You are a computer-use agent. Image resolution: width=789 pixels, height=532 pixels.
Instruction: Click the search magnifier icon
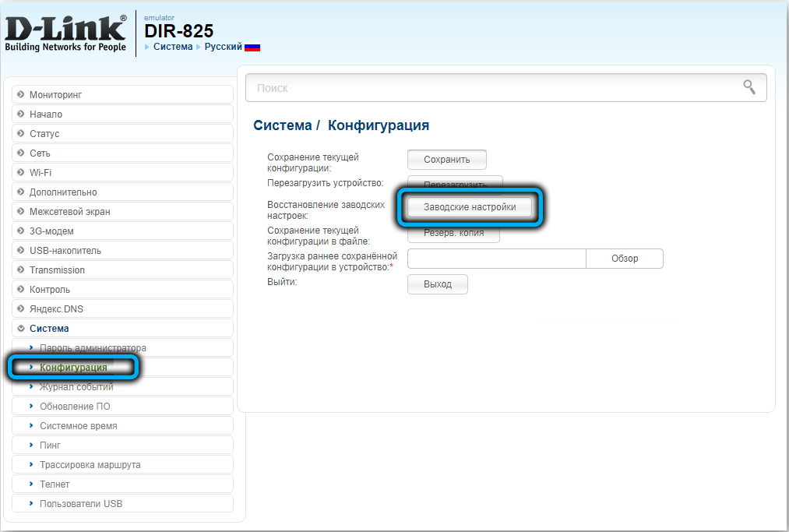[x=748, y=87]
